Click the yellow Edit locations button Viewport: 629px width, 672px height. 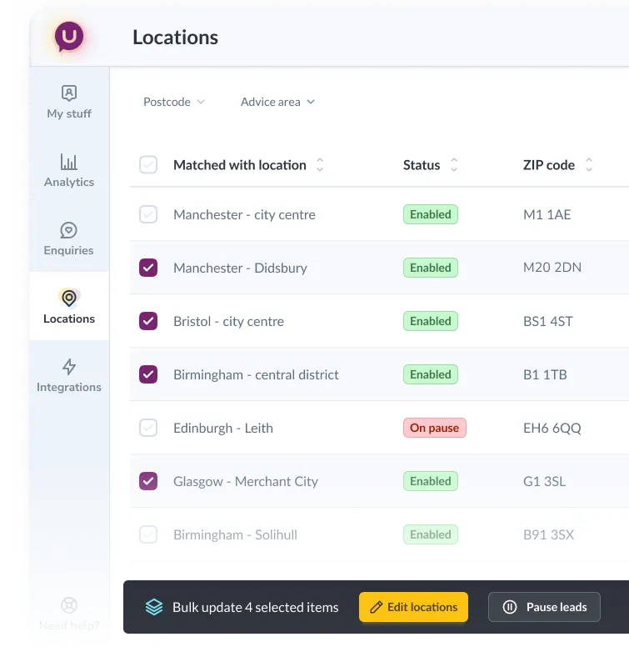pyautogui.click(x=413, y=607)
